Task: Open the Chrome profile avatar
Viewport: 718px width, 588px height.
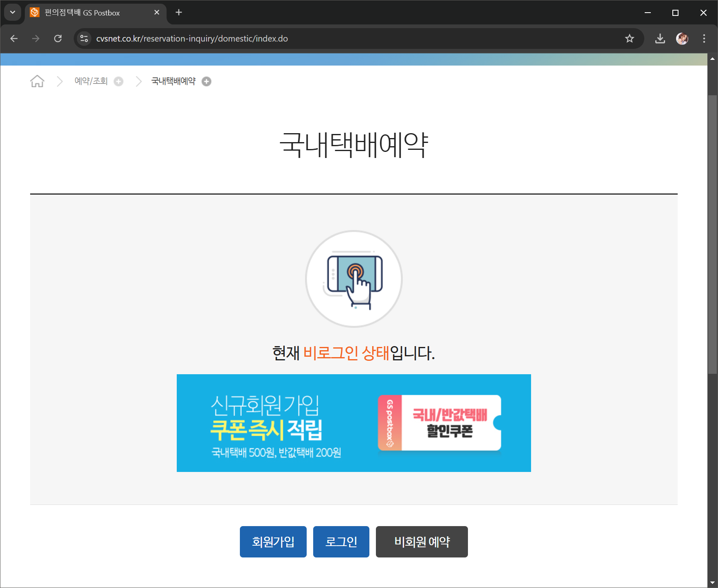Action: click(682, 39)
